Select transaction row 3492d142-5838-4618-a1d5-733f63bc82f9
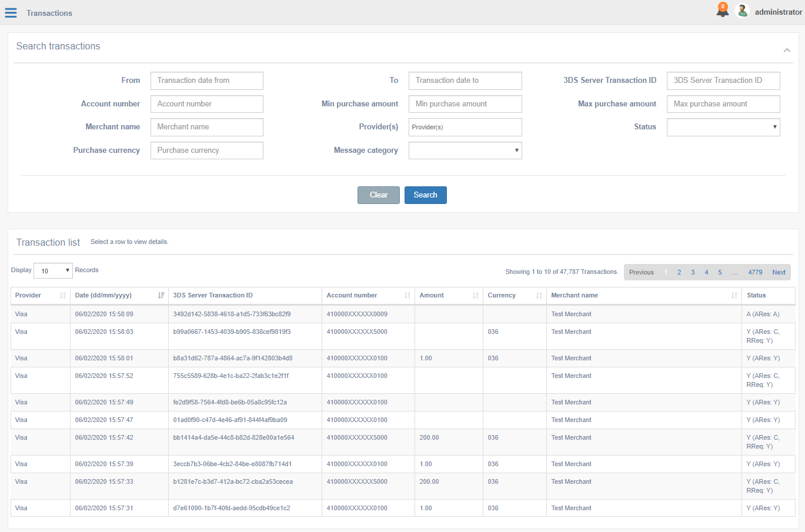The height and width of the screenshot is (532, 805). pyautogui.click(x=232, y=314)
